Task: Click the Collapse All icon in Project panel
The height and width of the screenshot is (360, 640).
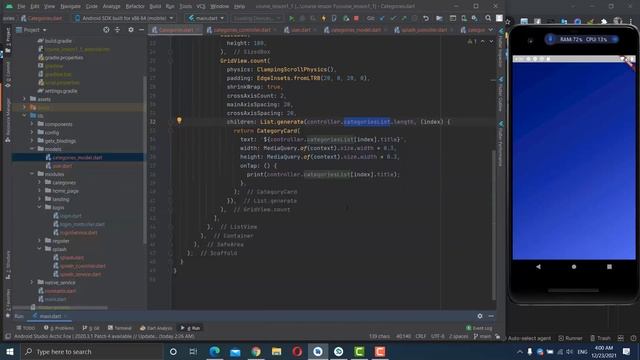Action: point(118,30)
